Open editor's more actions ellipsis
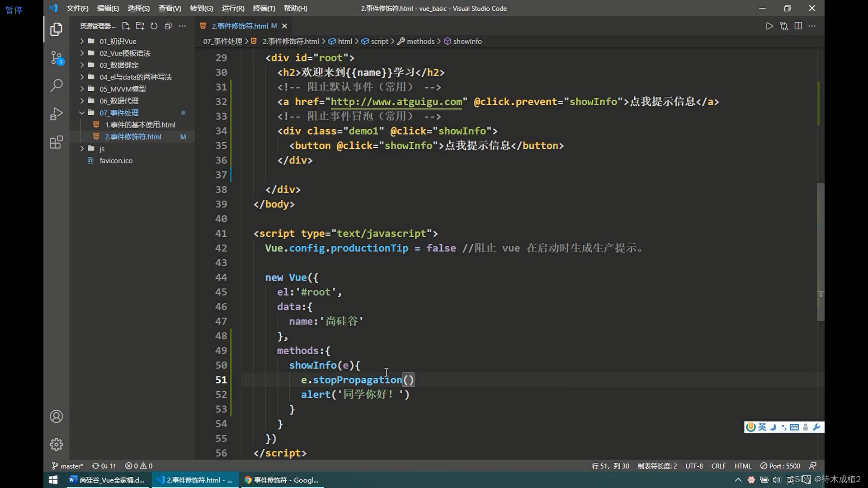Viewport: 868px width, 488px height. tap(812, 26)
